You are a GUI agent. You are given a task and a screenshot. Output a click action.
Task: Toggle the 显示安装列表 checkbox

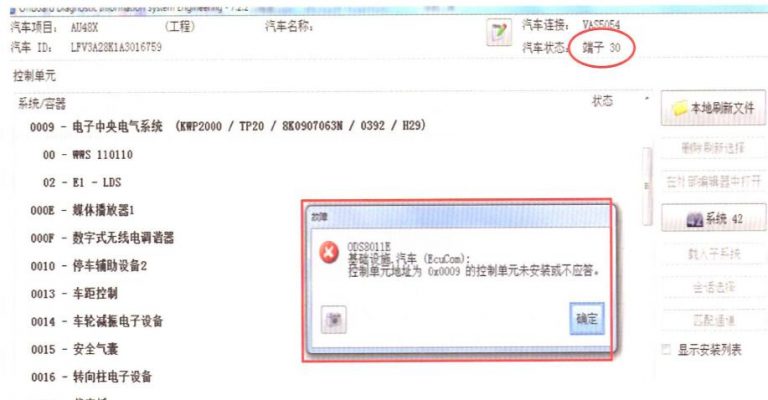tap(666, 349)
